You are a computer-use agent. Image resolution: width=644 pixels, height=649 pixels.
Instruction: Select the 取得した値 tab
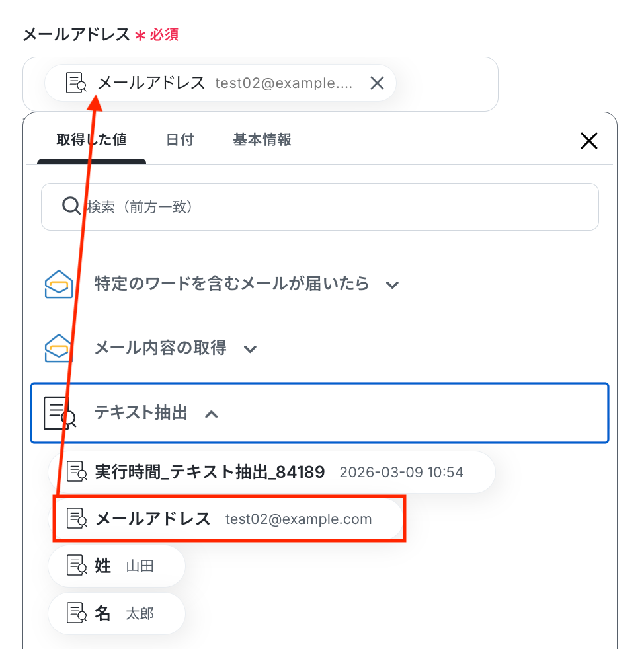pos(91,140)
